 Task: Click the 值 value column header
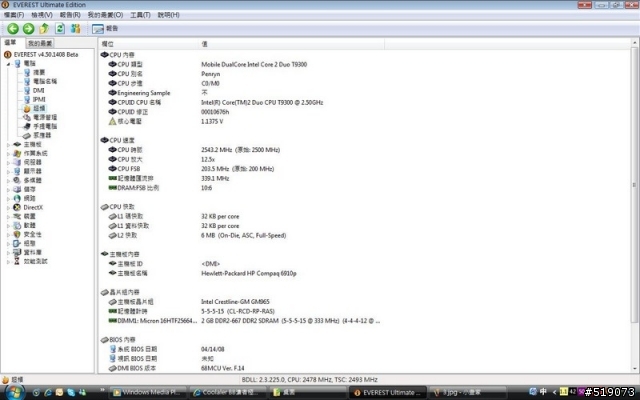[x=292, y=44]
